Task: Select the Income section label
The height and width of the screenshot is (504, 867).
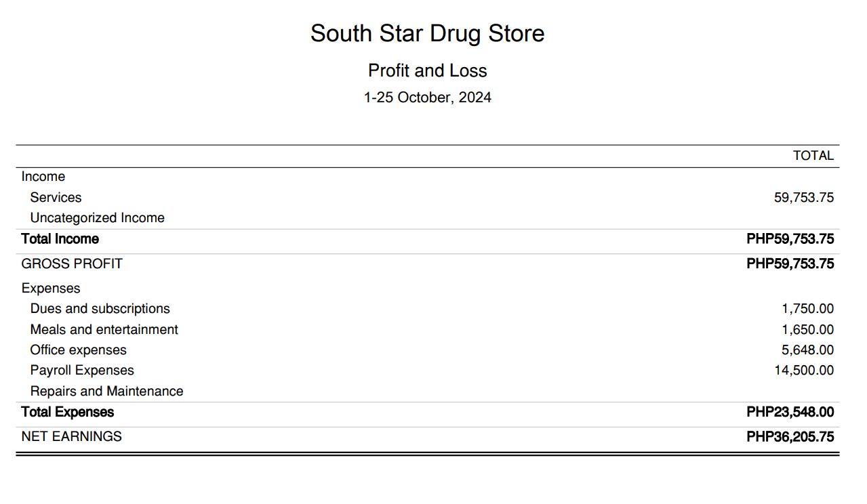Action: [x=43, y=177]
